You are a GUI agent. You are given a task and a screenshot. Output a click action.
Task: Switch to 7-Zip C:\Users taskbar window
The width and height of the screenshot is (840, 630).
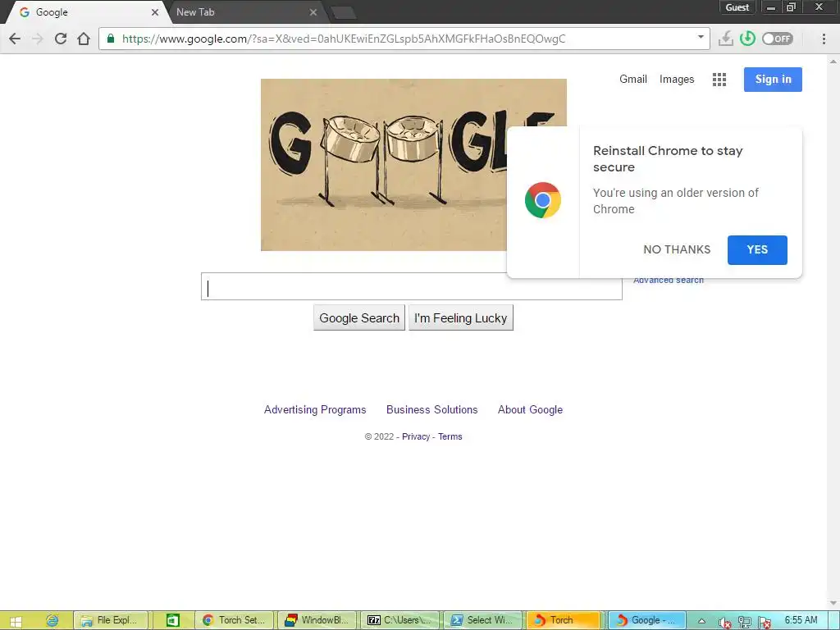tap(399, 620)
